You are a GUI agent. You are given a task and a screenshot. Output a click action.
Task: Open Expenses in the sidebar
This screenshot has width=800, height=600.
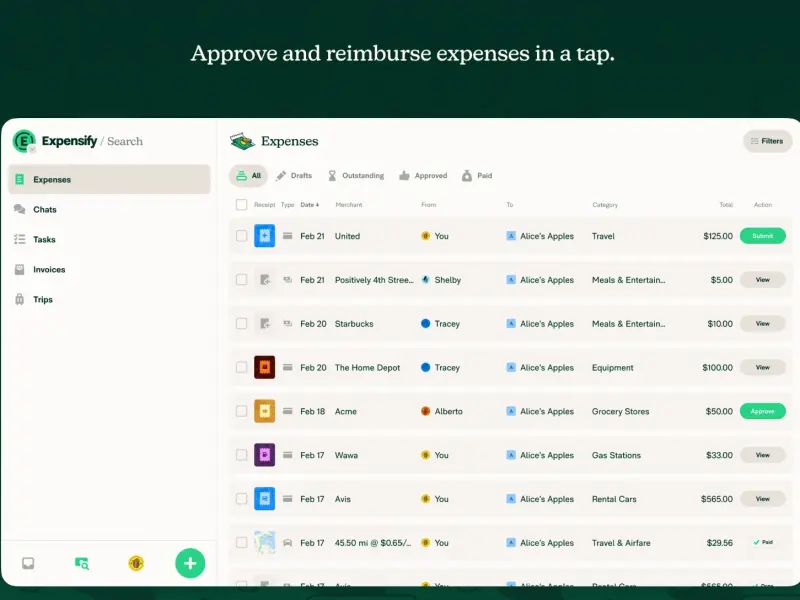point(109,179)
